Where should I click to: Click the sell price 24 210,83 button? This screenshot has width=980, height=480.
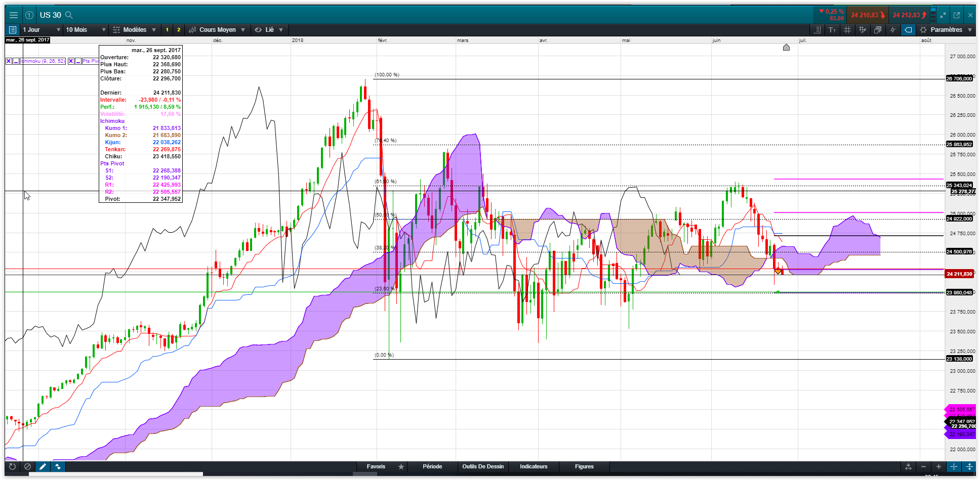tap(868, 15)
